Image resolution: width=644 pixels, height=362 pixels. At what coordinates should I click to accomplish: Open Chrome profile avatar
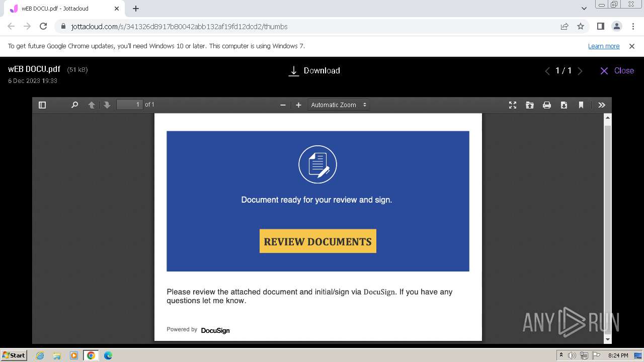(616, 26)
